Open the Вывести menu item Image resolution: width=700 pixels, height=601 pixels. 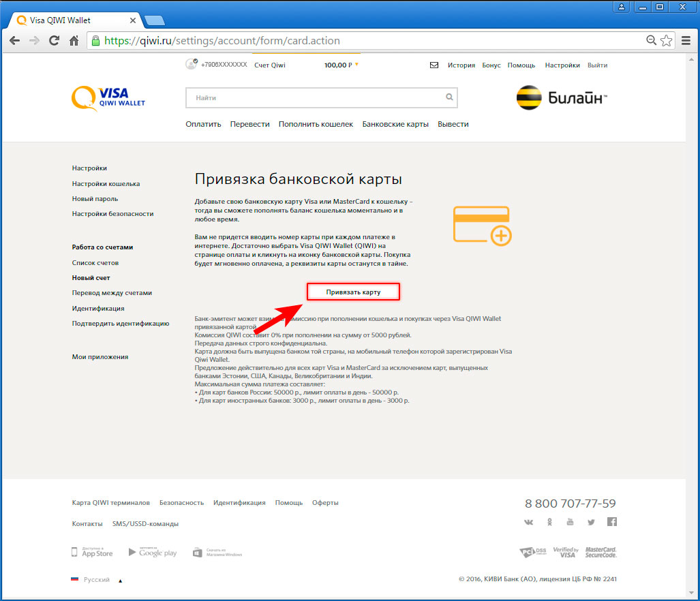click(x=453, y=124)
